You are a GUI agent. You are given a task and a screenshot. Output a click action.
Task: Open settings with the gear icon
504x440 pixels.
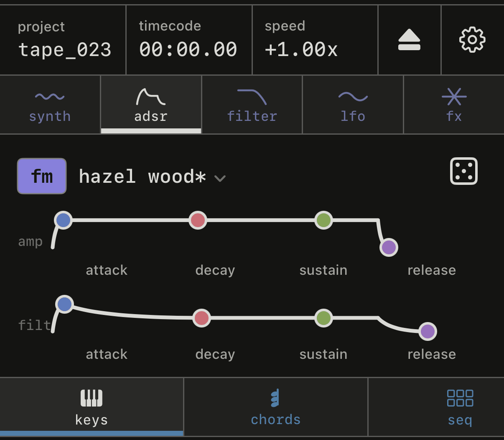point(472,40)
